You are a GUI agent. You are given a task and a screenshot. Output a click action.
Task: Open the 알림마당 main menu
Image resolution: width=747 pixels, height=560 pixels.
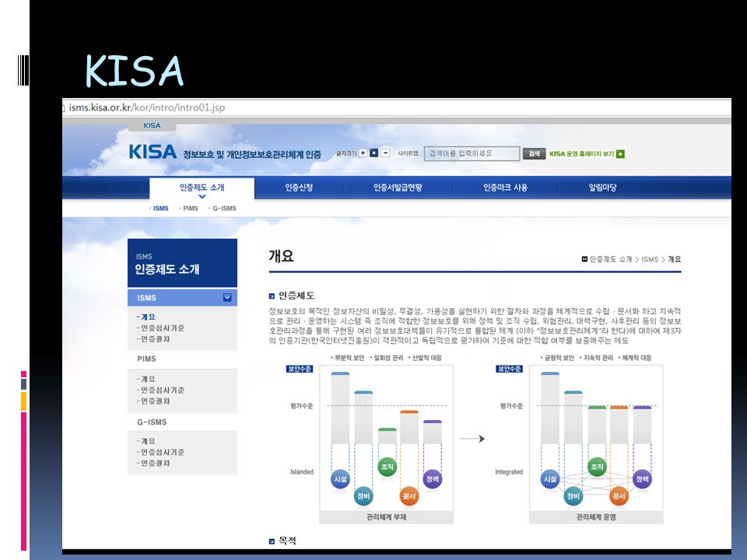[x=602, y=187]
